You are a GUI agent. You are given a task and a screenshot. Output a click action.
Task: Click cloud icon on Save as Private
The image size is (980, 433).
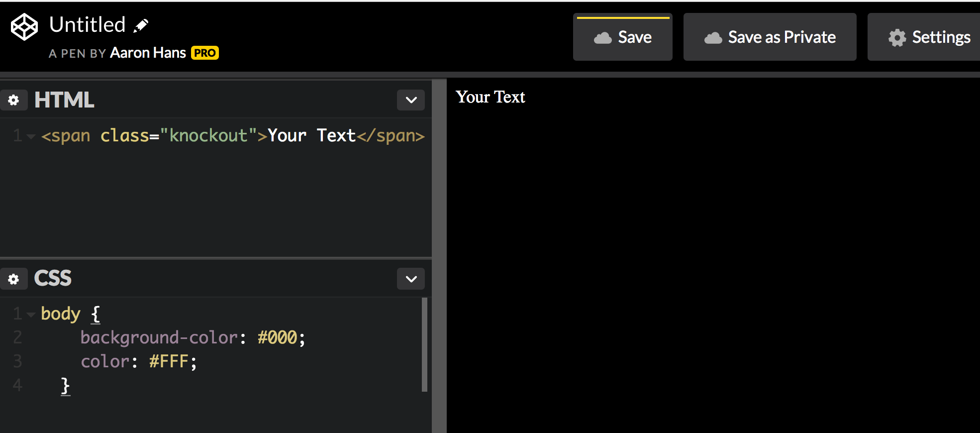[713, 38]
